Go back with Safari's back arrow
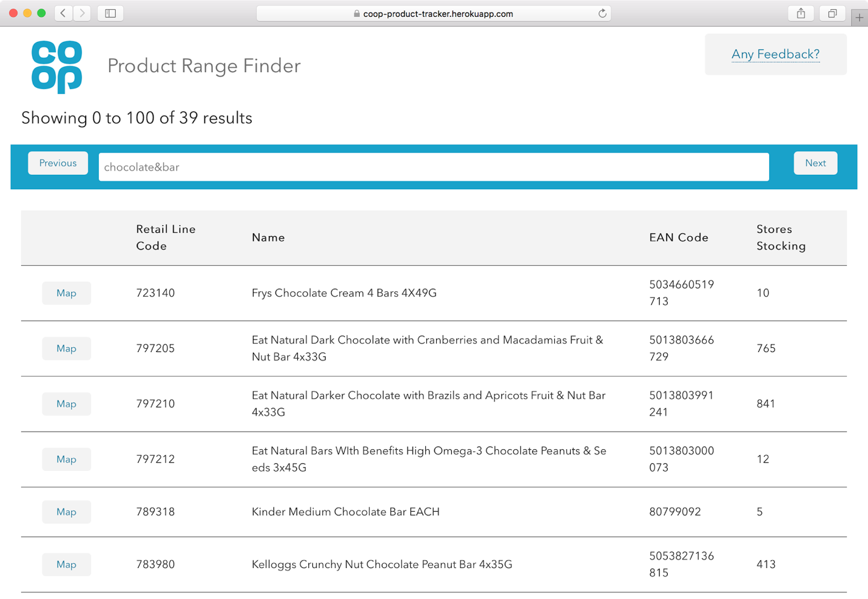Image resolution: width=868 pixels, height=599 pixels. point(63,13)
